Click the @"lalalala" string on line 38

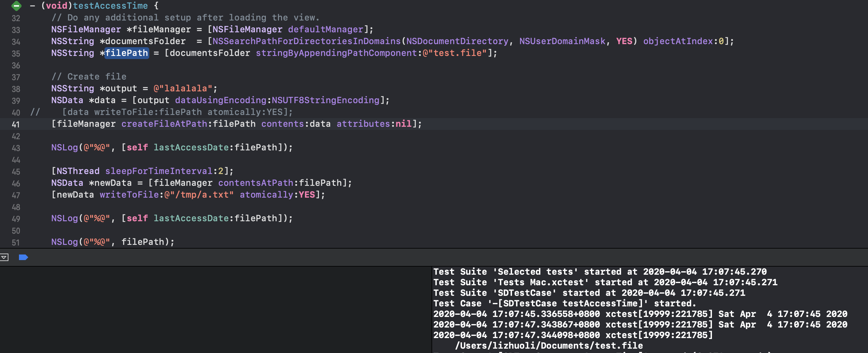[x=182, y=89]
